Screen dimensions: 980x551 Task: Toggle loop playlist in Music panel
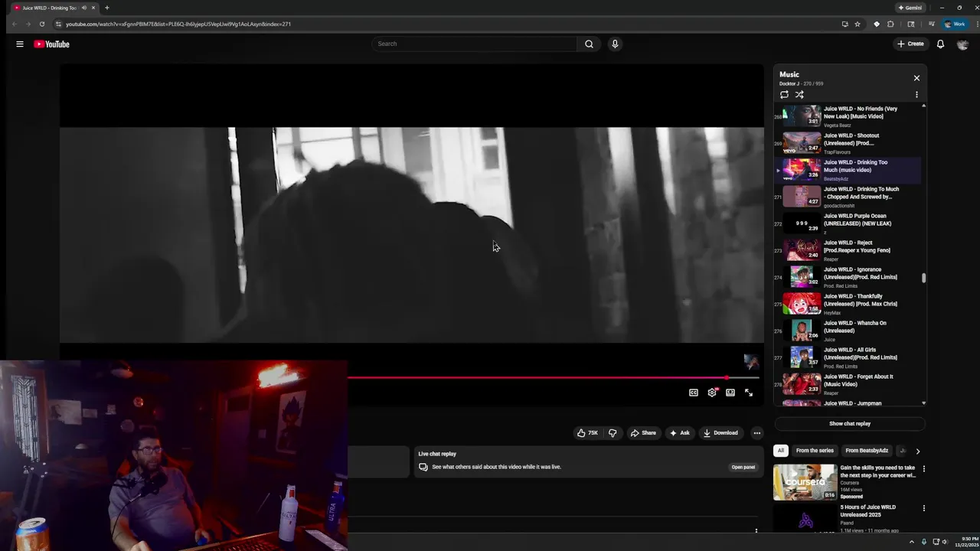coord(784,95)
